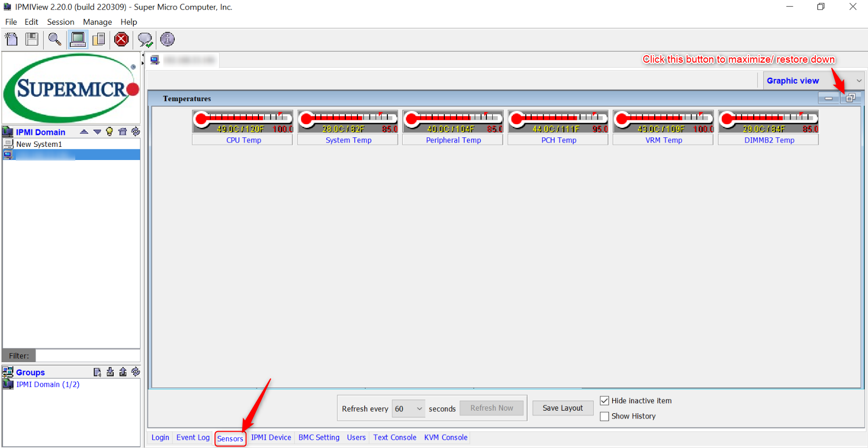
Task: Click the folder and server toolbar icon
Action: click(x=98, y=39)
